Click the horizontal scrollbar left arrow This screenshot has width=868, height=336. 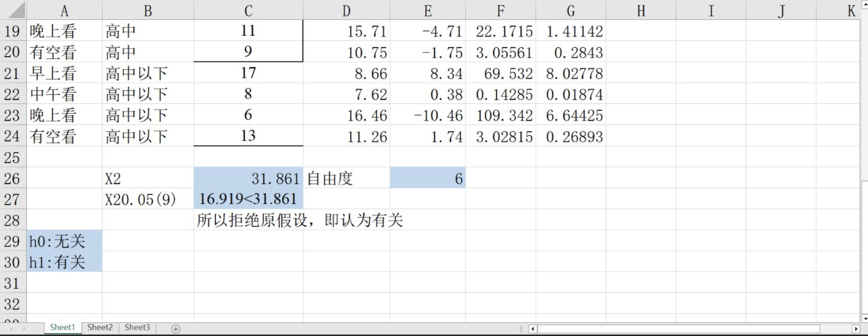(533, 329)
